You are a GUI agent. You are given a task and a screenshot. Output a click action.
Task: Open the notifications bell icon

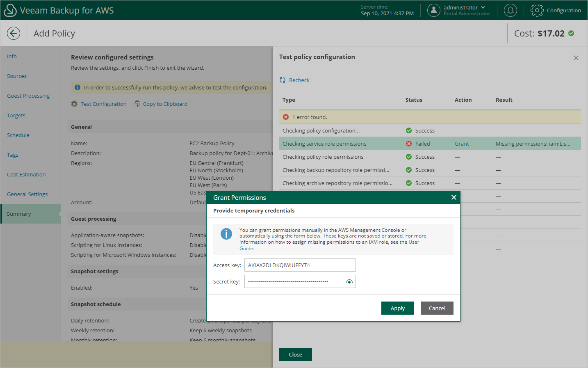click(510, 10)
